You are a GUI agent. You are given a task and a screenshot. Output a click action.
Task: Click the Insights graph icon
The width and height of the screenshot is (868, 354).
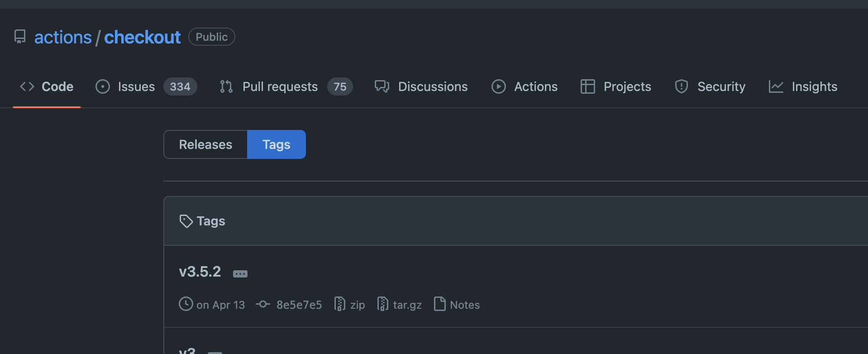coord(776,86)
